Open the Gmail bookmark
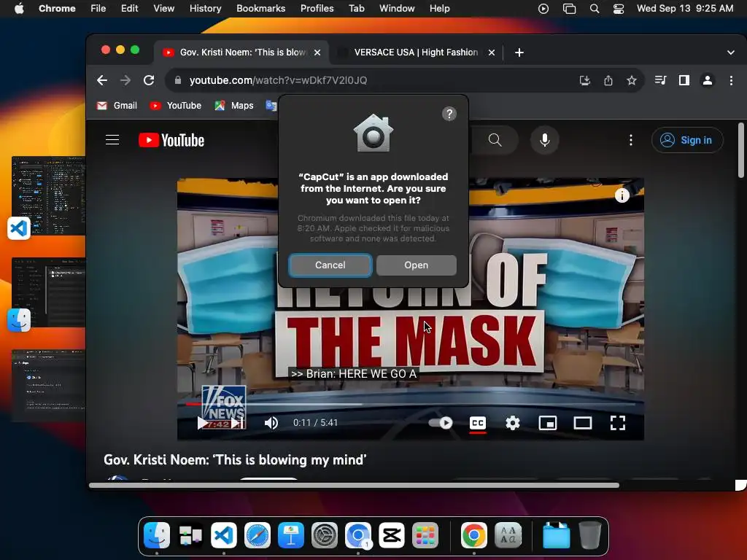This screenshot has height=560, width=747. (117, 106)
